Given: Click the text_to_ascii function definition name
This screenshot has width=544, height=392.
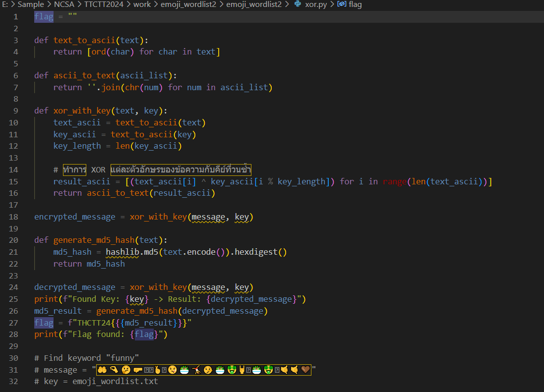Looking at the screenshot, I should point(84,40).
